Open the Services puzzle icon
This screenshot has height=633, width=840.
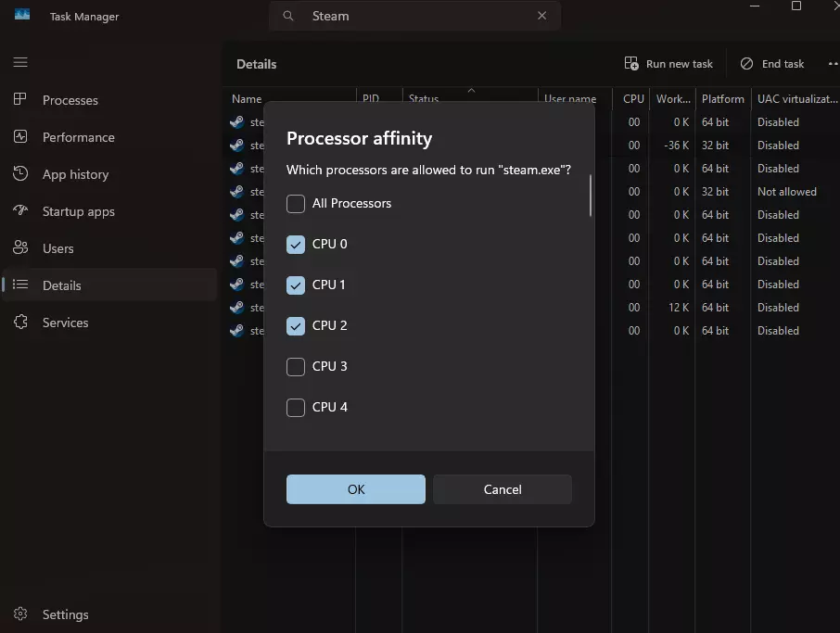tap(20, 323)
